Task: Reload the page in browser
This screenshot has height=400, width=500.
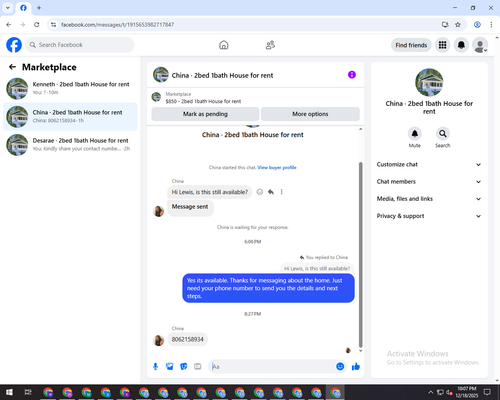Action: pyautogui.click(x=37, y=25)
